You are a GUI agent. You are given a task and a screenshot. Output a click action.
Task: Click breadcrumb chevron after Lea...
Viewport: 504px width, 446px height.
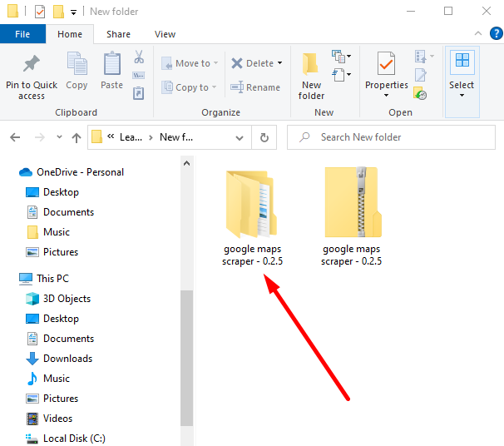click(151, 137)
